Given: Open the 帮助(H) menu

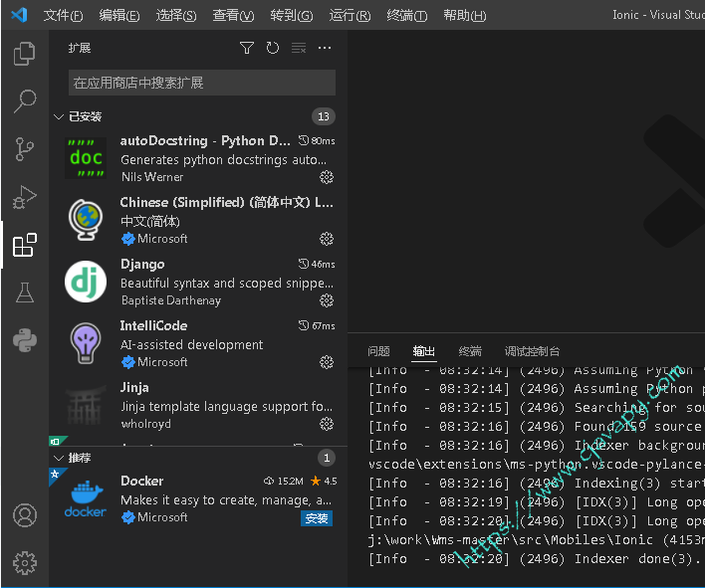Looking at the screenshot, I should point(464,15).
